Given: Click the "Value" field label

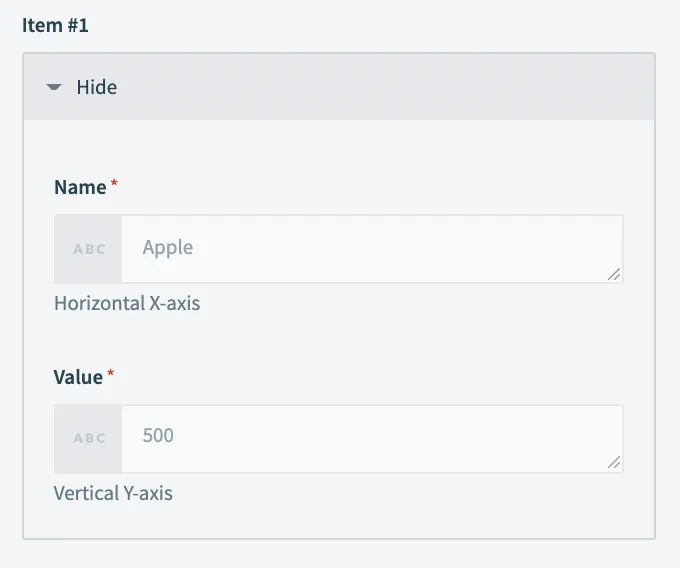Looking at the screenshot, I should (78, 377).
